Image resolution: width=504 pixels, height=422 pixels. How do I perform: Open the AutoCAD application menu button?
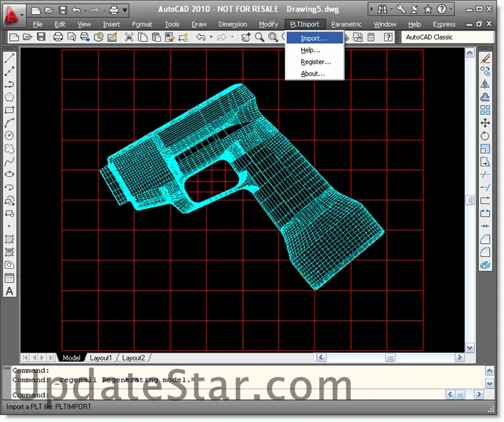[x=14, y=15]
